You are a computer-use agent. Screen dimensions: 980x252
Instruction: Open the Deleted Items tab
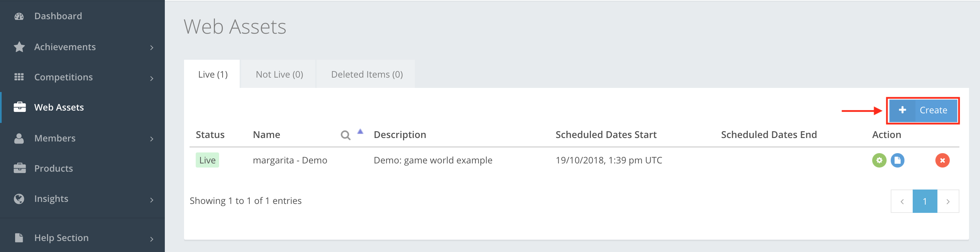(x=366, y=74)
